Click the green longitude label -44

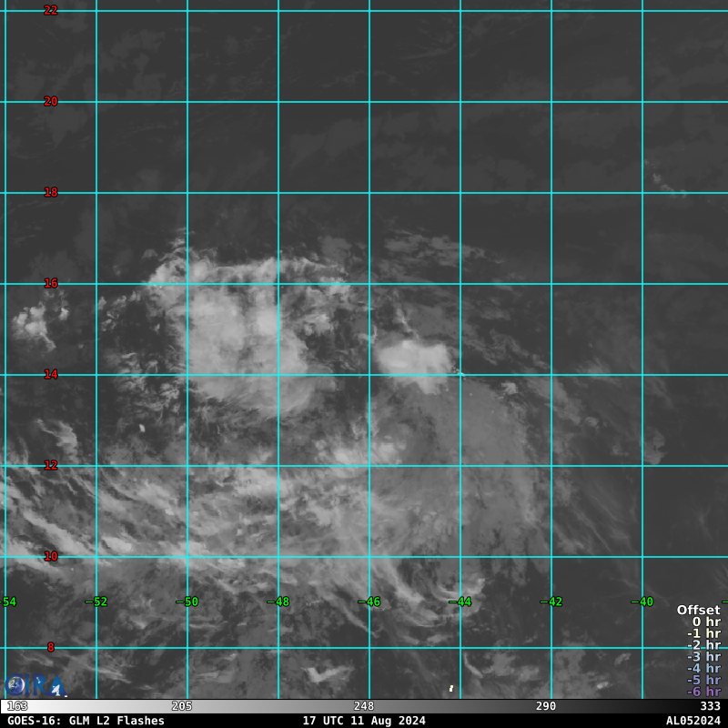coord(460,602)
